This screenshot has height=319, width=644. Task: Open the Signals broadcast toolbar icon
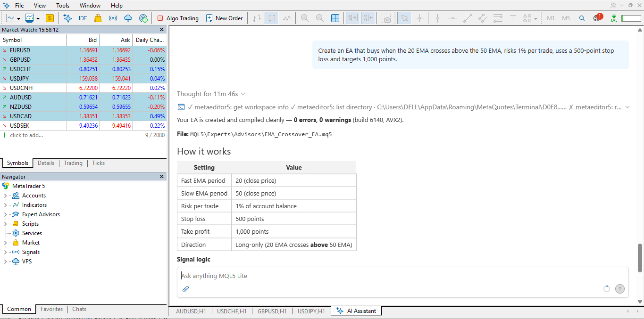pos(113,18)
